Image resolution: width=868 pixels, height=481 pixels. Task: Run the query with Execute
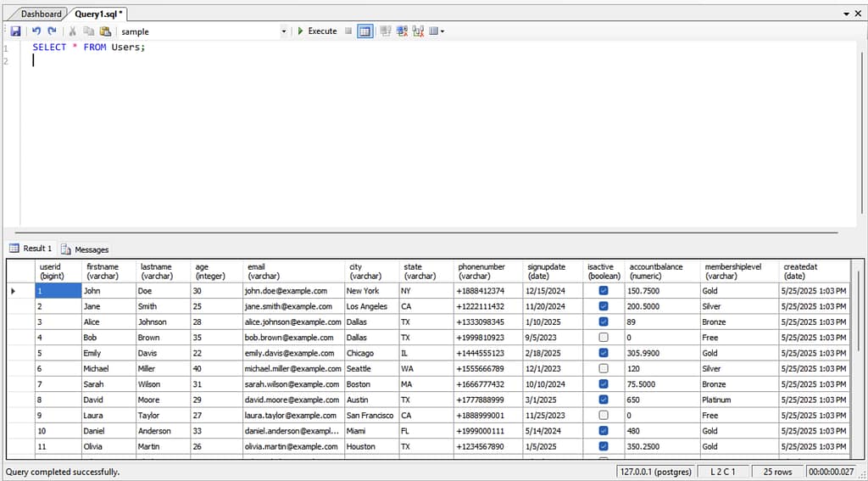pos(317,31)
